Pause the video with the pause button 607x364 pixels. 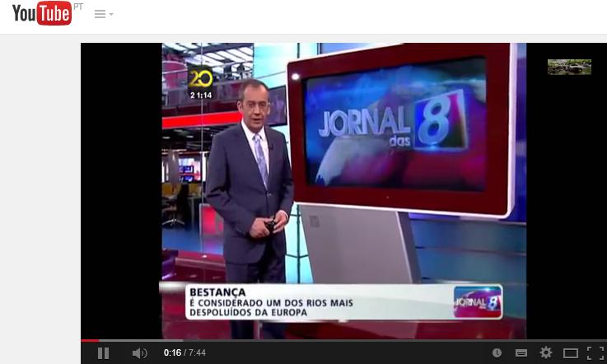point(103,353)
